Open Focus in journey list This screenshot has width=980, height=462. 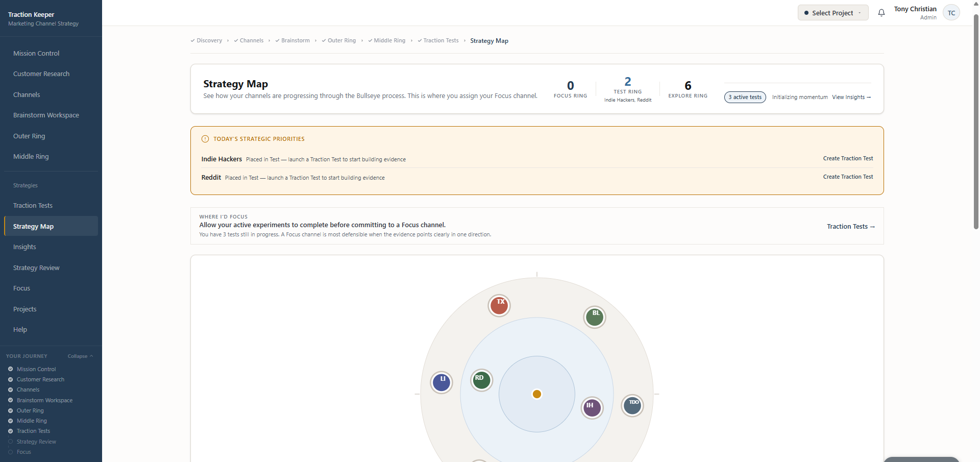23,452
